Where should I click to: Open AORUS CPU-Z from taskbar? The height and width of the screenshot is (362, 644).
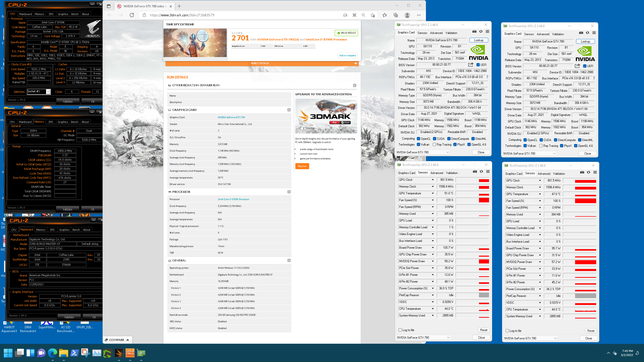(130, 353)
